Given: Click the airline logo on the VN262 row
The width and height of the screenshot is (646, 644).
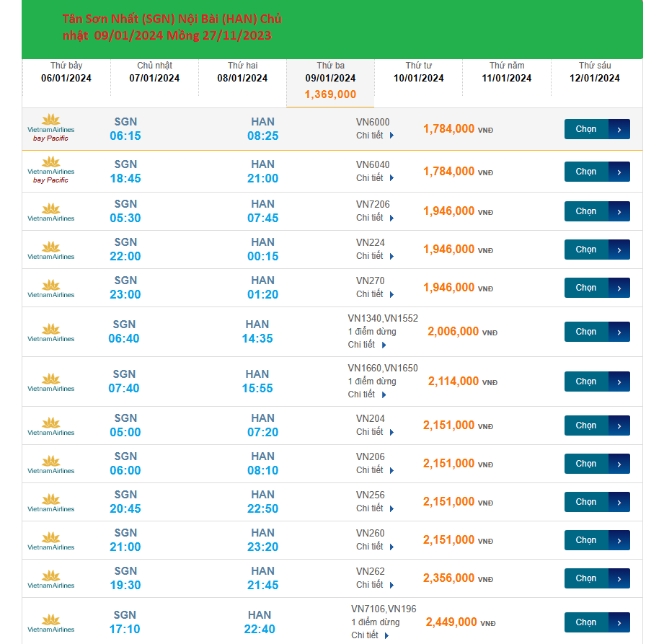Looking at the screenshot, I should 50,579.
